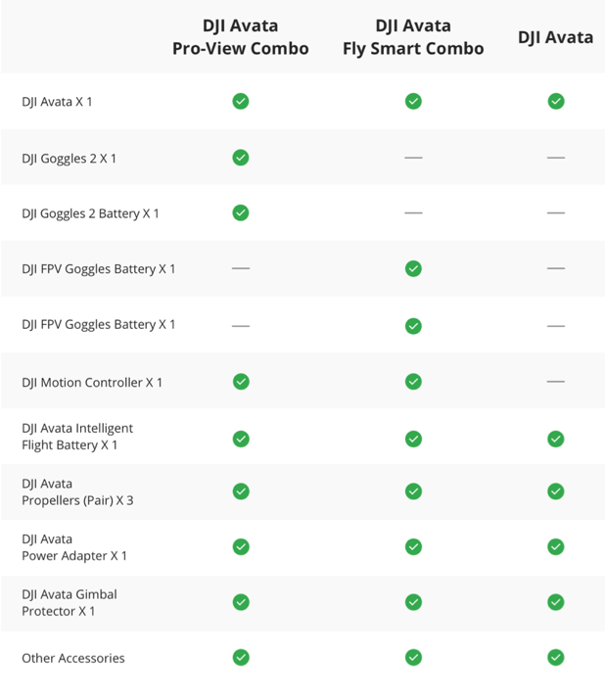Screen dimensions: 605x700
Task: Select the DJI Avata Fly Smart Combo header
Action: coord(413,37)
